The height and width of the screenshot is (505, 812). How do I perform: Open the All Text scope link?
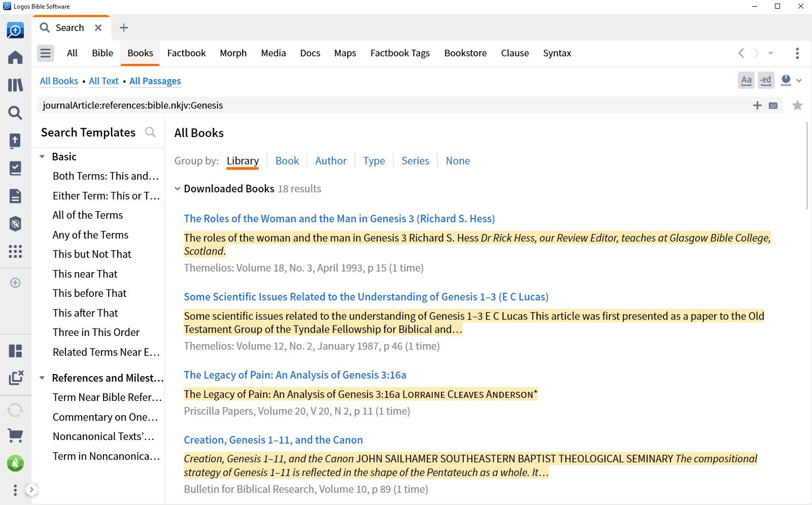point(104,81)
